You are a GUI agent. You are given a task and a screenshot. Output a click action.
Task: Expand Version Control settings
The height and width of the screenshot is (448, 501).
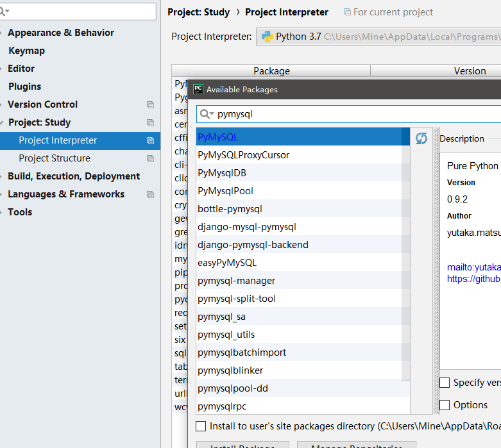(1, 104)
